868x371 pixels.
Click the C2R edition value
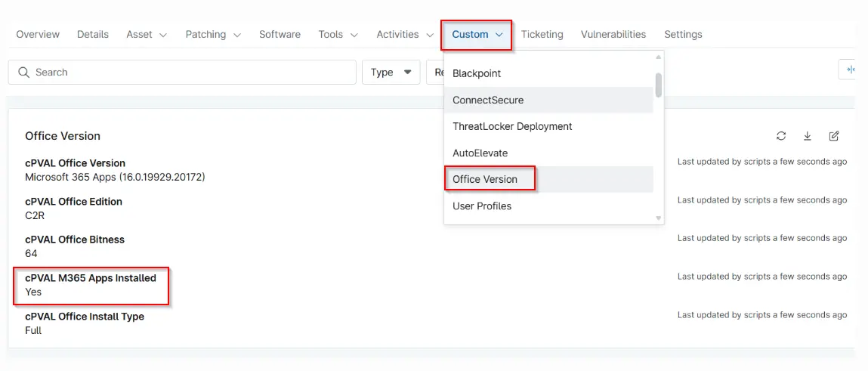pos(35,215)
